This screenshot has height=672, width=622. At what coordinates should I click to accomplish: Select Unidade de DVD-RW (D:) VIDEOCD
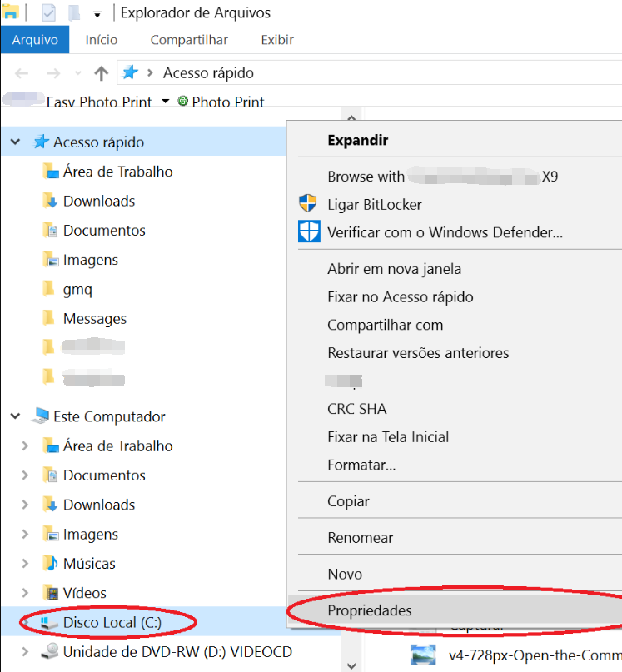point(177,652)
